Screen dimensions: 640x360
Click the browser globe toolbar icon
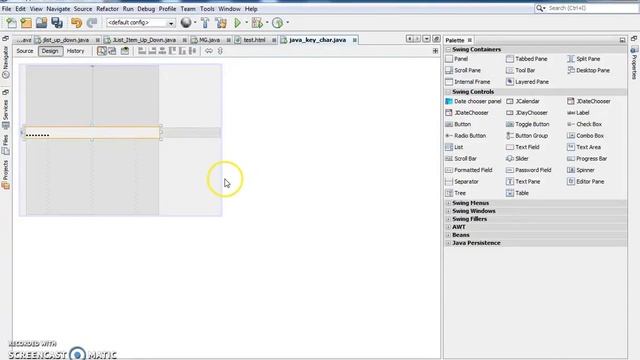(186, 23)
